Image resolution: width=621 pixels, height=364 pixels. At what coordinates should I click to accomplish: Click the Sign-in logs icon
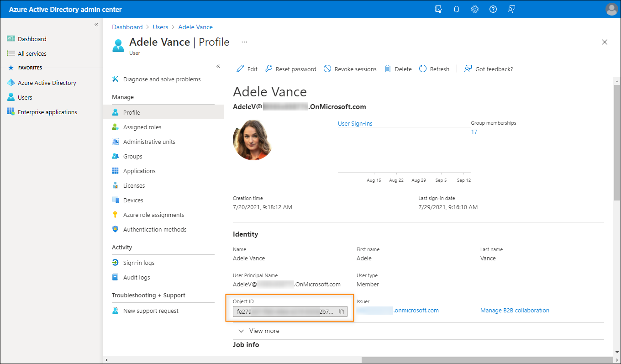point(116,263)
